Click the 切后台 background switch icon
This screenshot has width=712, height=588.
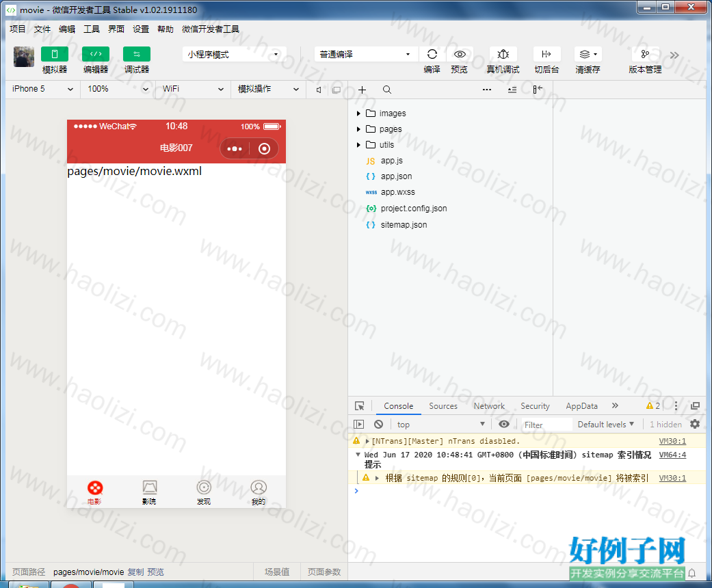click(546, 55)
